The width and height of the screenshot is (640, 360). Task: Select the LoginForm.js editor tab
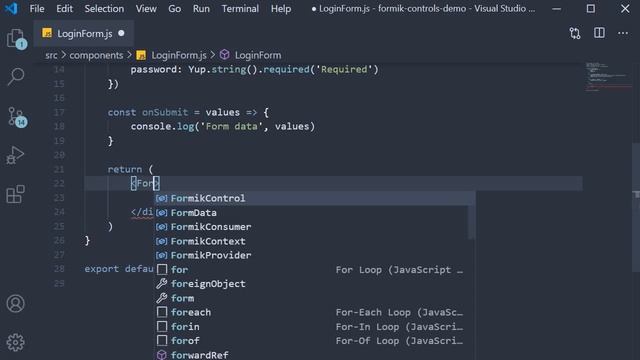[84, 33]
